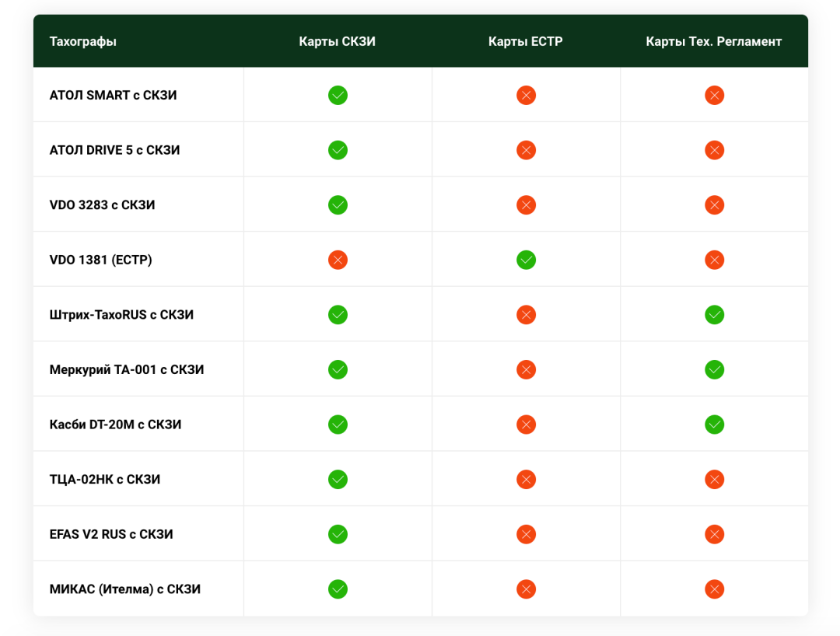Click Меркурий ТА-001 Карты ЕСТР cross icon
840x636 pixels.
coord(526,369)
